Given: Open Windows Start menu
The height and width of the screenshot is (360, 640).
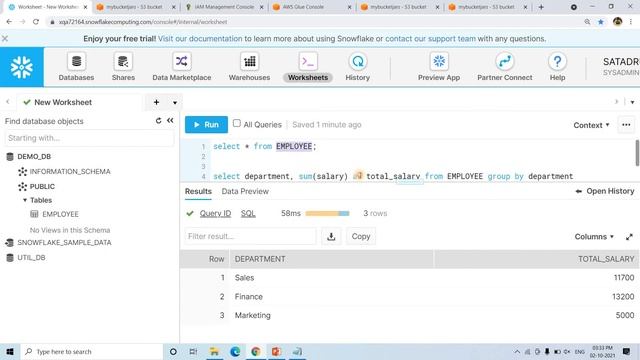Looking at the screenshot, I should [x=10, y=351].
